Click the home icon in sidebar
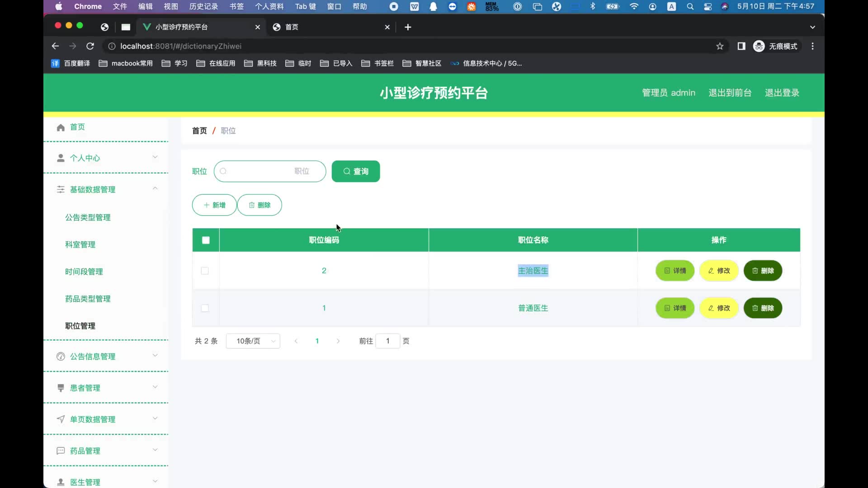Viewport: 868px width, 488px height. (61, 127)
